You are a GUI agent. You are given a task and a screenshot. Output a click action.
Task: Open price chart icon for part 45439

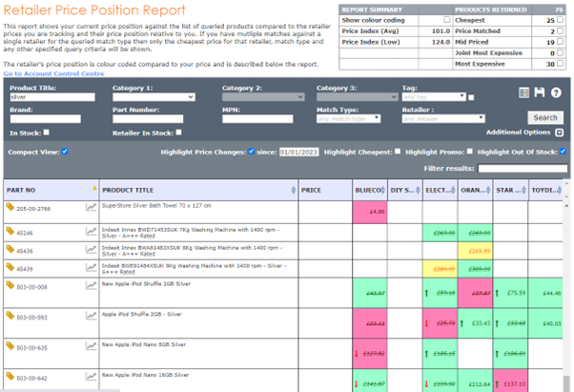tap(91, 267)
